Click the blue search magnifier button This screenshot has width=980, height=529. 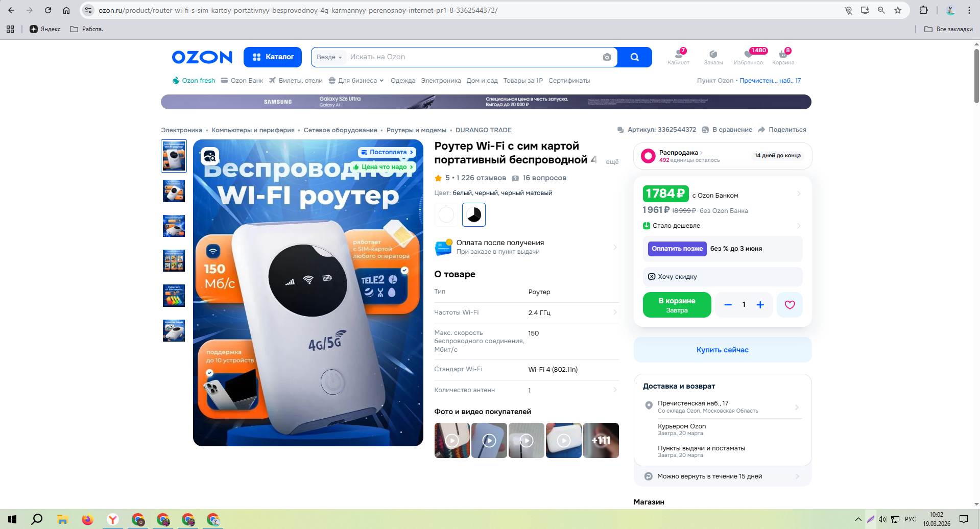pyautogui.click(x=634, y=57)
